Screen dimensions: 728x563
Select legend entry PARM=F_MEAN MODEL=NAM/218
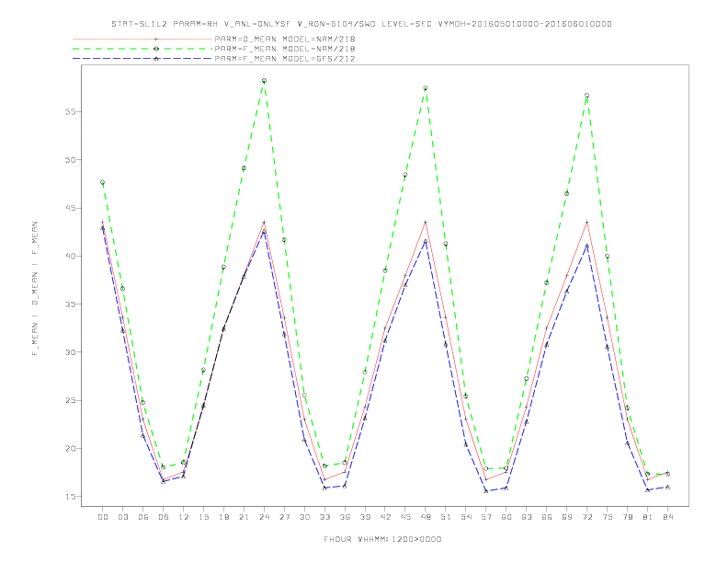pyautogui.click(x=285, y=49)
